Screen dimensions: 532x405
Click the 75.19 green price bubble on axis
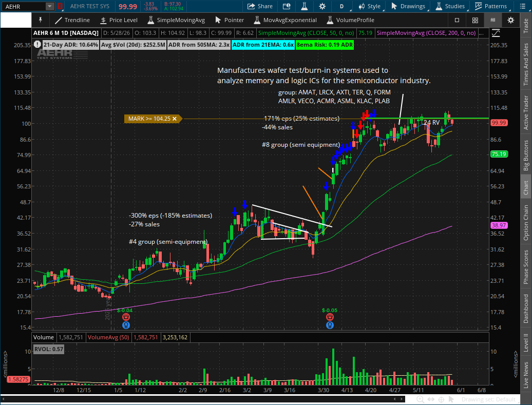click(499, 154)
